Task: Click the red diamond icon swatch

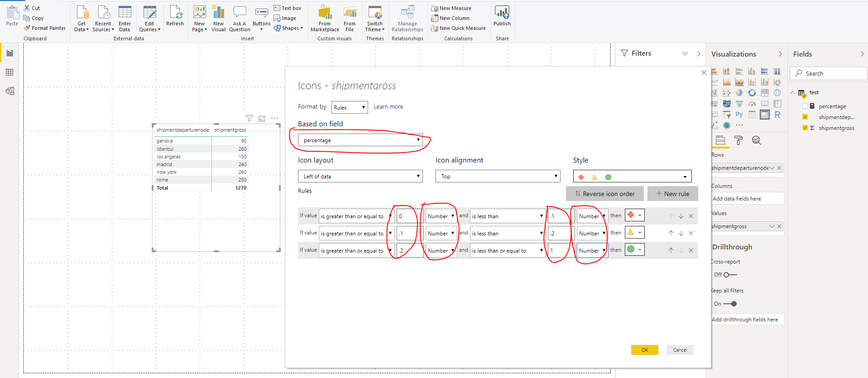Action: [x=634, y=215]
